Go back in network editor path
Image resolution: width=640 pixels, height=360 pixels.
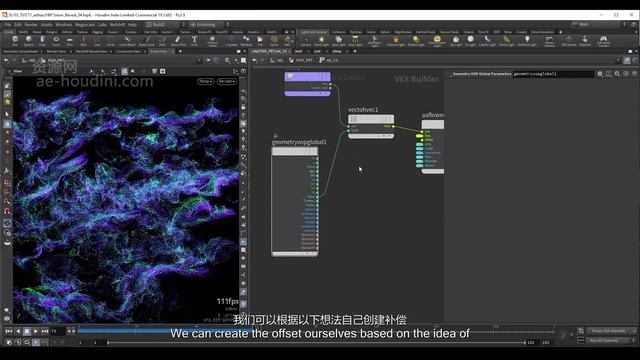tap(255, 60)
